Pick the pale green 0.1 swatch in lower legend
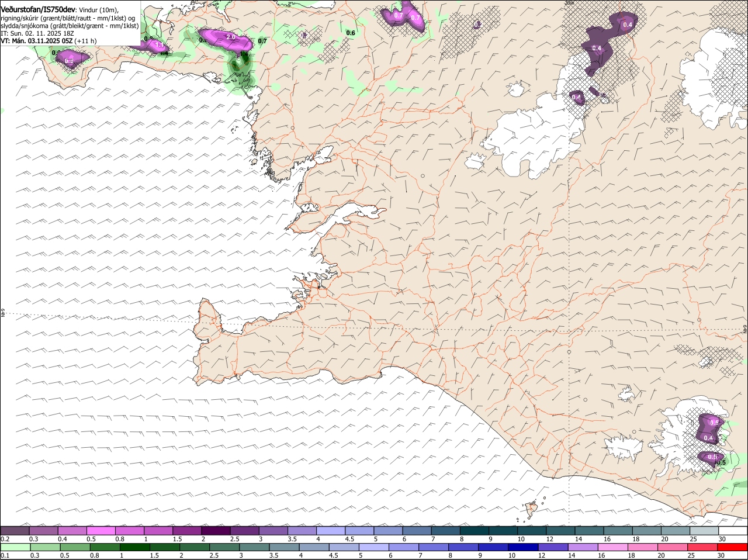This screenshot has height=560, width=748. pyautogui.click(x=15, y=547)
